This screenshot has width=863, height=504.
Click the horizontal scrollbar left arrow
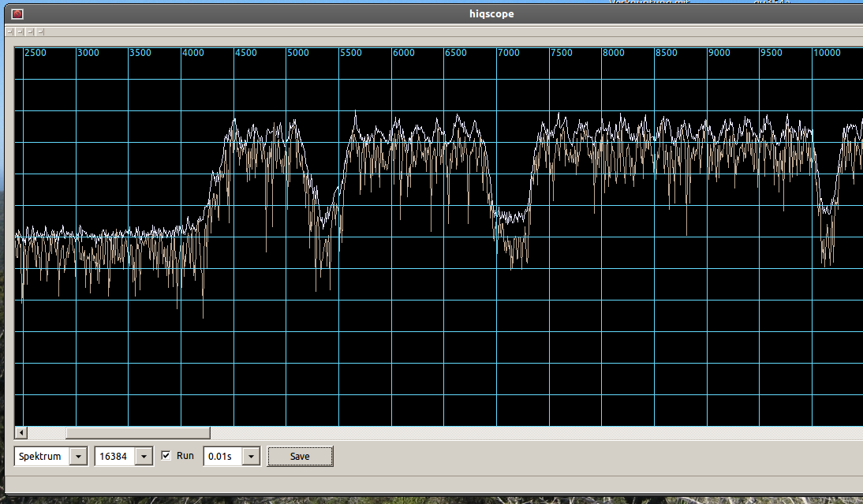tap(21, 432)
